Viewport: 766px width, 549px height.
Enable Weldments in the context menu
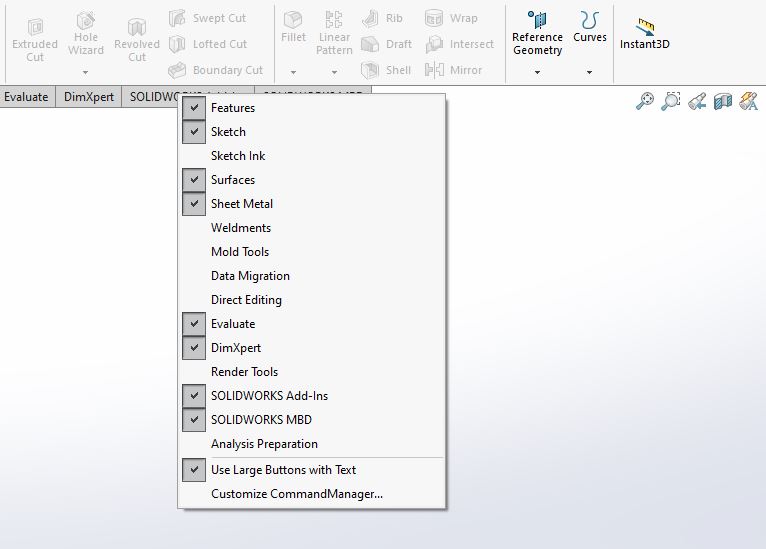(241, 228)
